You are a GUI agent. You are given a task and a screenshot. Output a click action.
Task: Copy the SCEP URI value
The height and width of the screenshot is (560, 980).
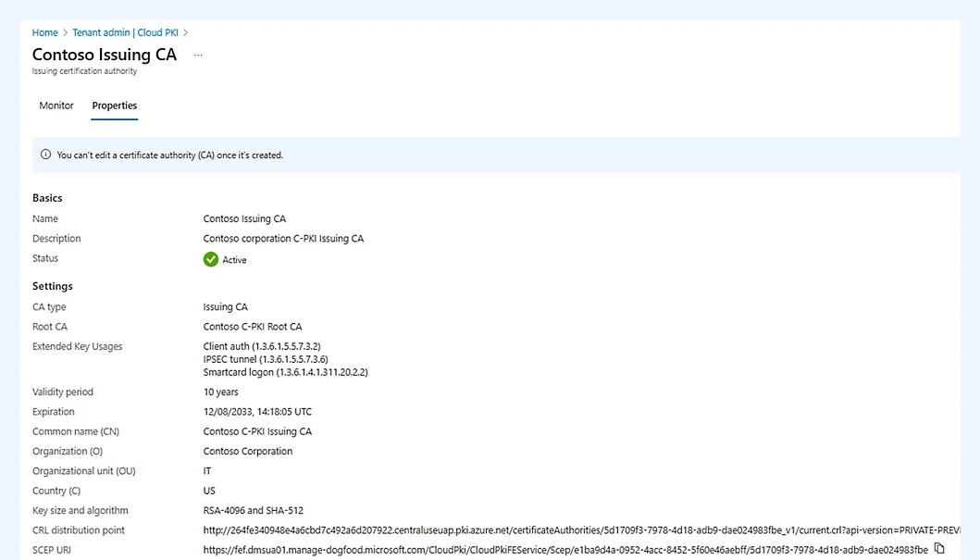tap(938, 548)
